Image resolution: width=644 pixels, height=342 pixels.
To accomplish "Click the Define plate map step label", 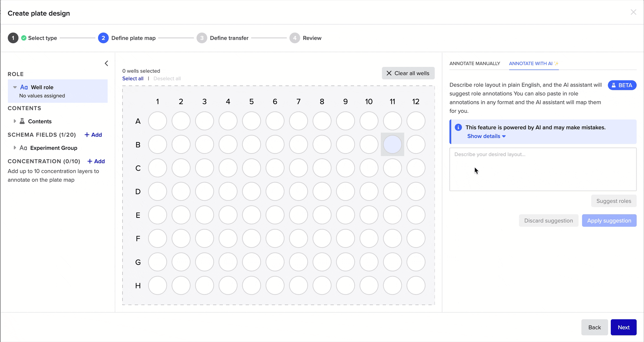I will pyautogui.click(x=133, y=38).
